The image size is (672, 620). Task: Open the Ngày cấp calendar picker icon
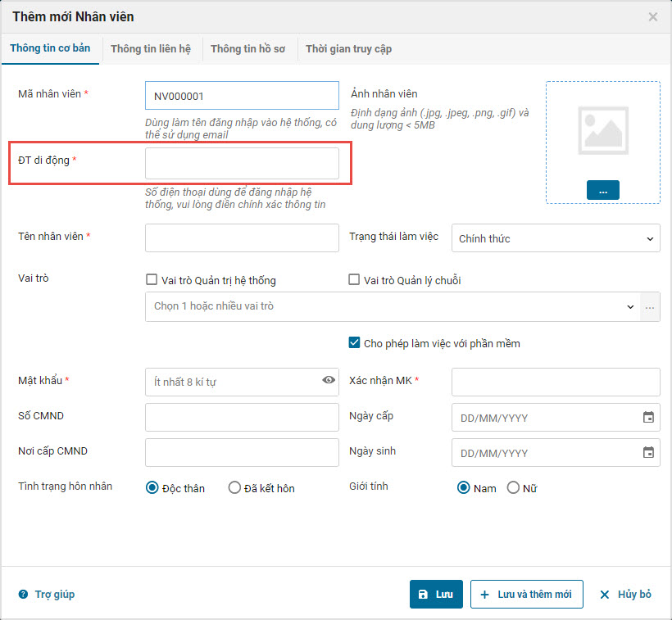tap(648, 417)
